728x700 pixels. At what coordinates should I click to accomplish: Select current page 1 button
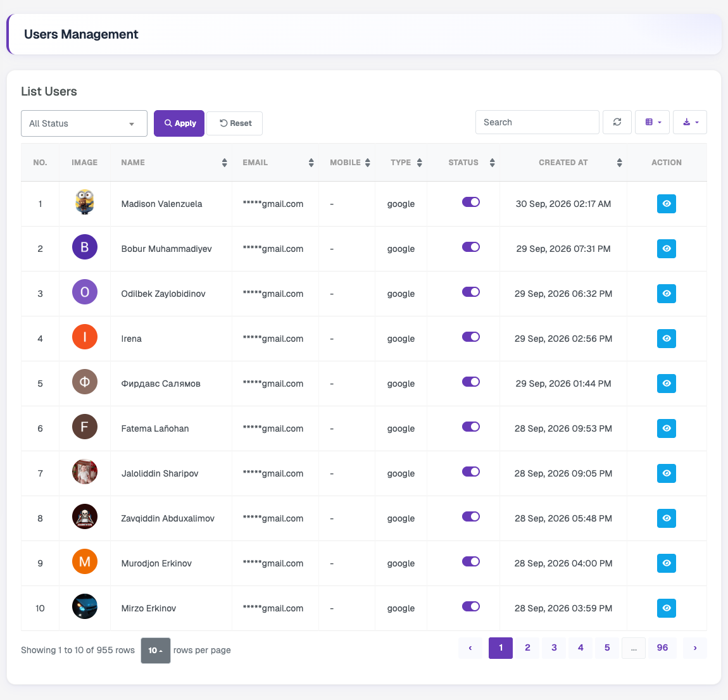(501, 648)
